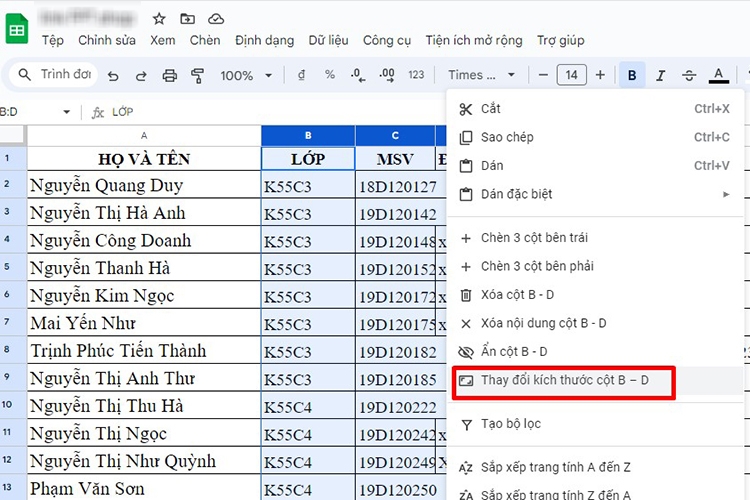The width and height of the screenshot is (750, 500).
Task: Open the Trợ giúp menu
Action: (x=561, y=40)
